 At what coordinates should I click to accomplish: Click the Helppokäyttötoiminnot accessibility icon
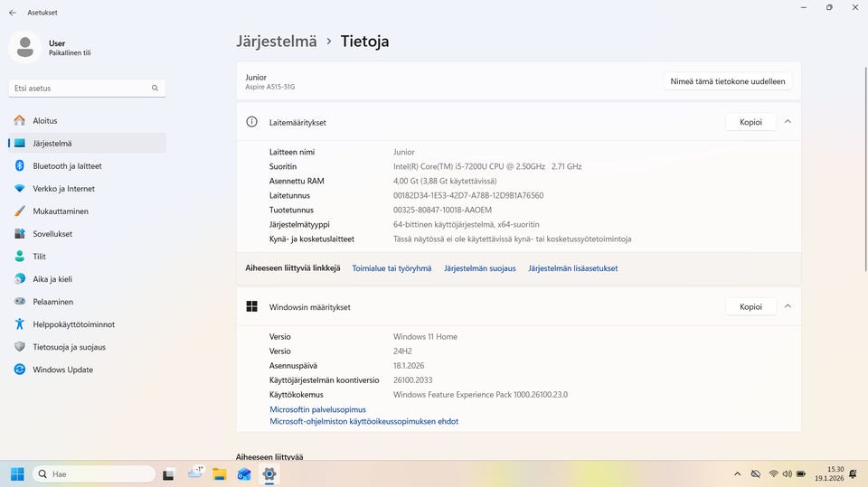[x=20, y=324]
